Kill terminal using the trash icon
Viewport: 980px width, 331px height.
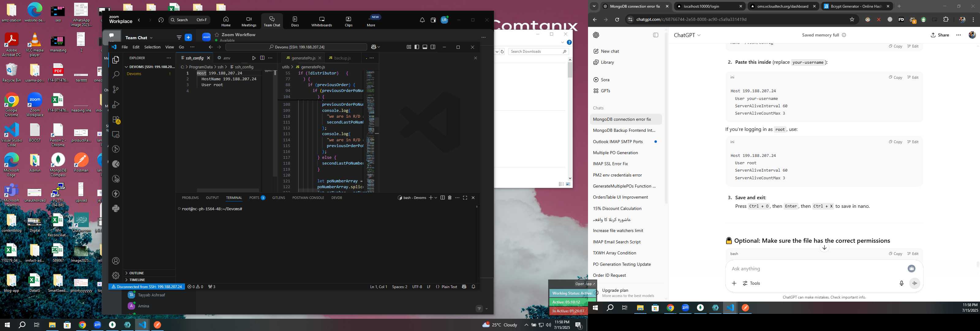450,198
